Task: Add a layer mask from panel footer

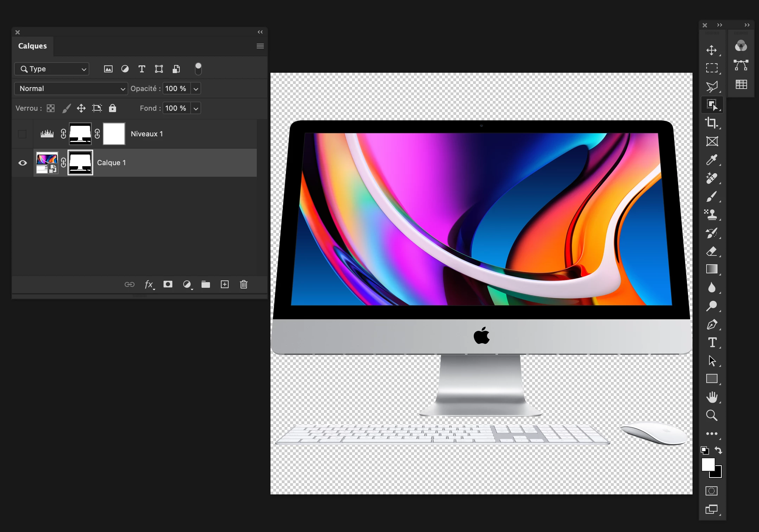Action: [168, 284]
